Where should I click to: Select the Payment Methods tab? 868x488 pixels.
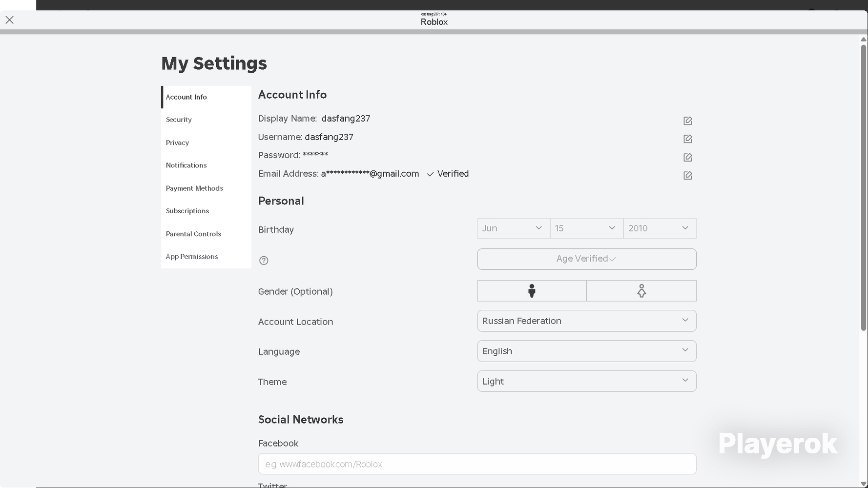(x=206, y=188)
